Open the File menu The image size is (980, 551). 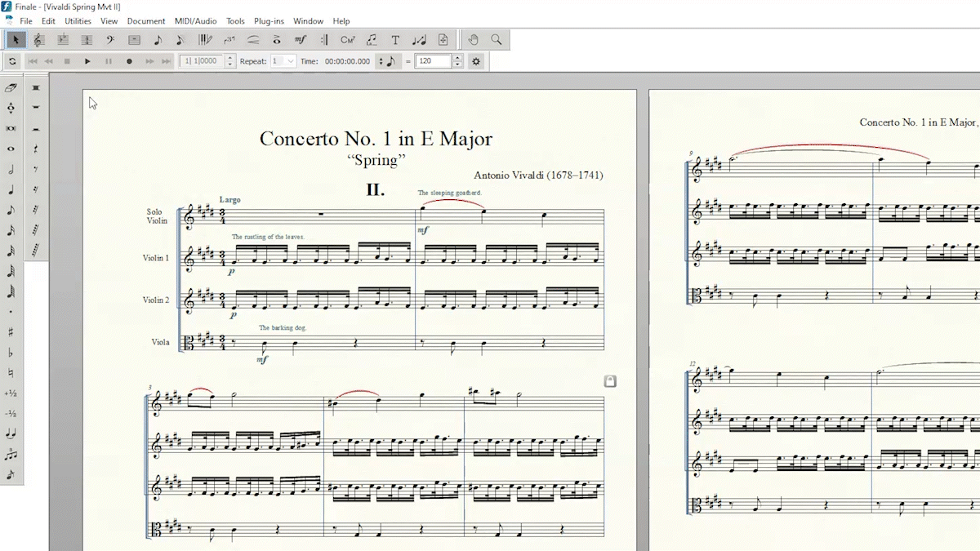pos(26,21)
